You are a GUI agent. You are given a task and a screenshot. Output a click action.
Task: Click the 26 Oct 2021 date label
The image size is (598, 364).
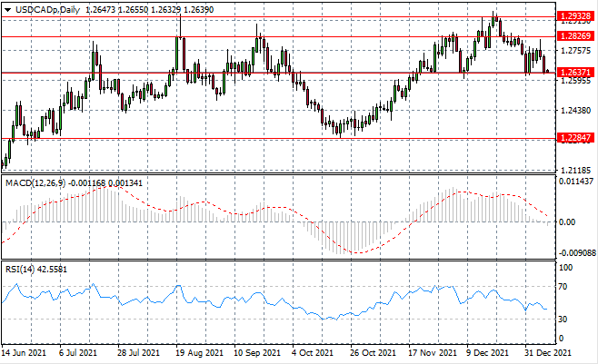pyautogui.click(x=373, y=353)
